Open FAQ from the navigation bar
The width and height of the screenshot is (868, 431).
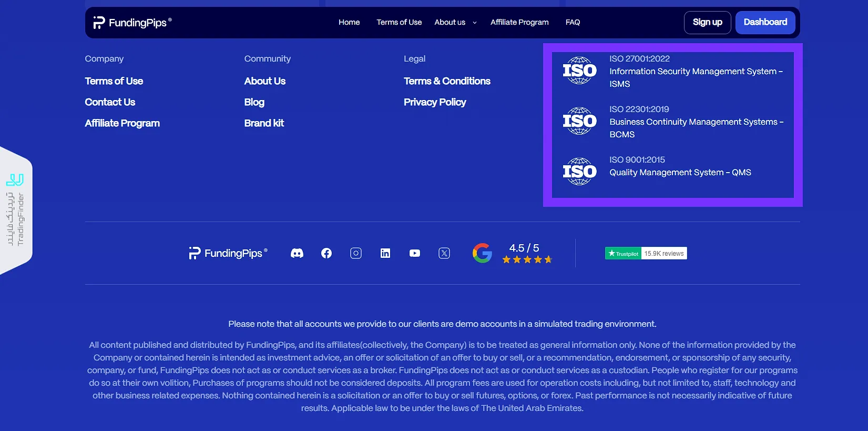(x=573, y=23)
